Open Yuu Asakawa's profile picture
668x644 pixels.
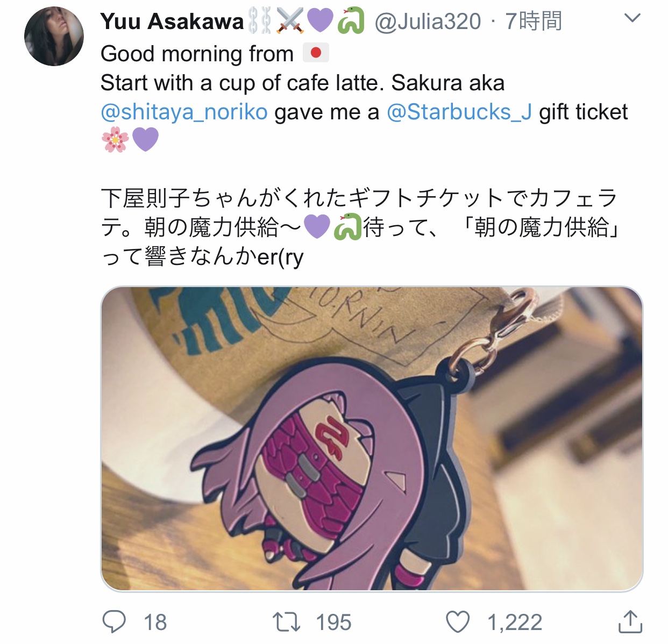[x=54, y=37]
